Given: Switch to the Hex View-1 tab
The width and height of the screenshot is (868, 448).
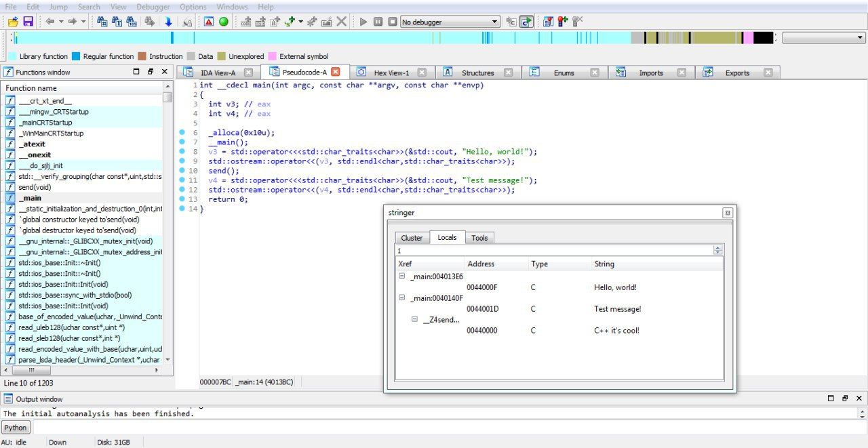Looking at the screenshot, I should [391, 73].
